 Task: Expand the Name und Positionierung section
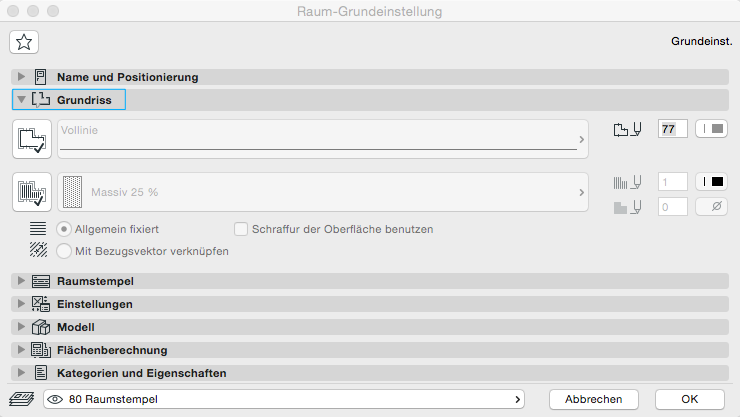23,77
